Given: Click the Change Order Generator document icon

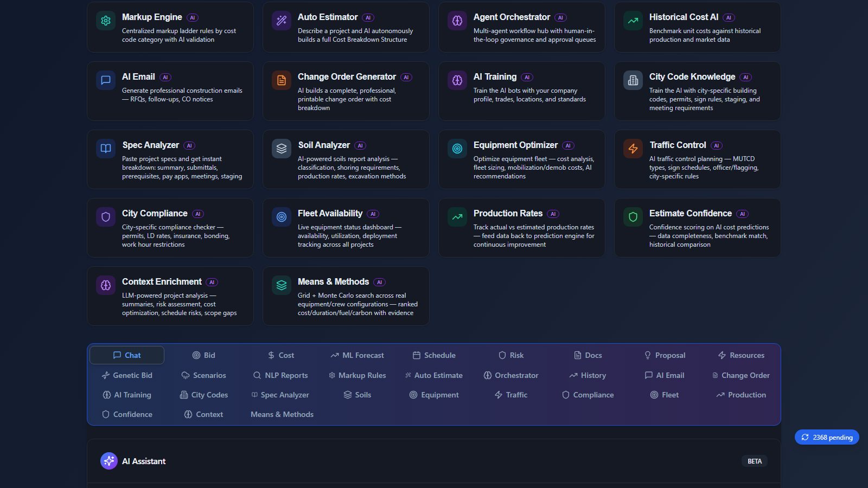Looking at the screenshot, I should coord(282,80).
